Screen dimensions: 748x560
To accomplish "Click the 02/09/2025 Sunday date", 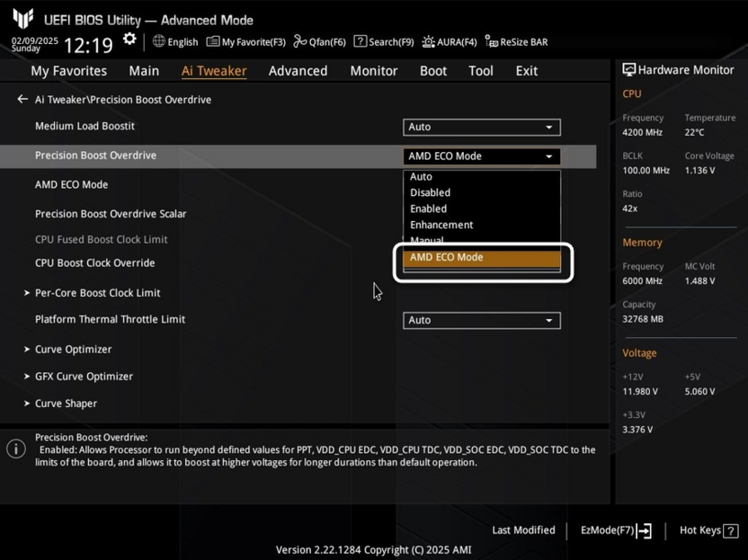I will (35, 44).
